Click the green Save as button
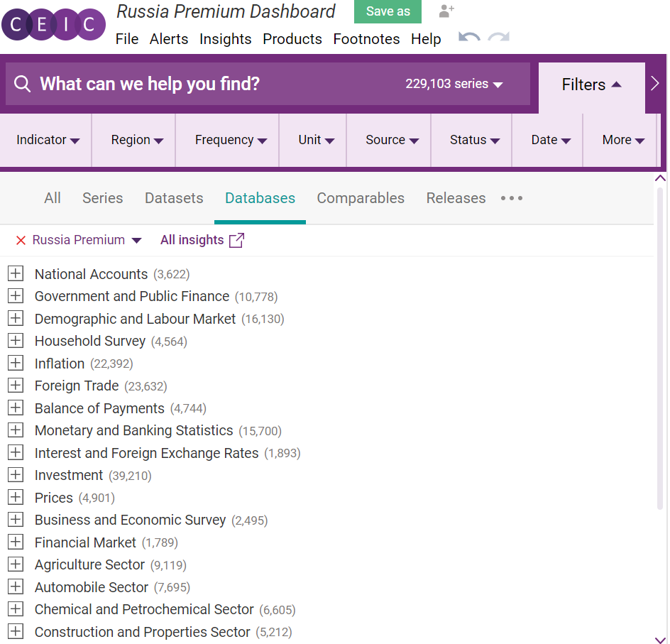Screen dimensions: 670x644 388,11
